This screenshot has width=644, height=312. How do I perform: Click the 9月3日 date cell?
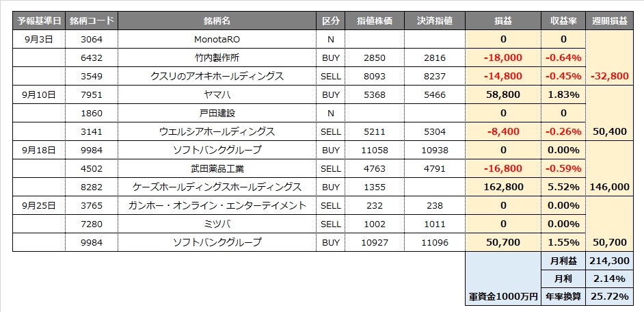pyautogui.click(x=38, y=40)
